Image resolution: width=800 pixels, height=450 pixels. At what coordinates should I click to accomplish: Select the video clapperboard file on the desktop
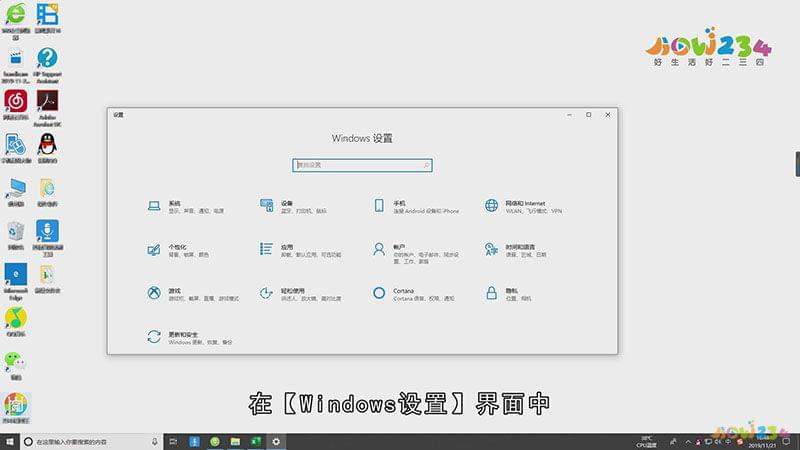16,66
